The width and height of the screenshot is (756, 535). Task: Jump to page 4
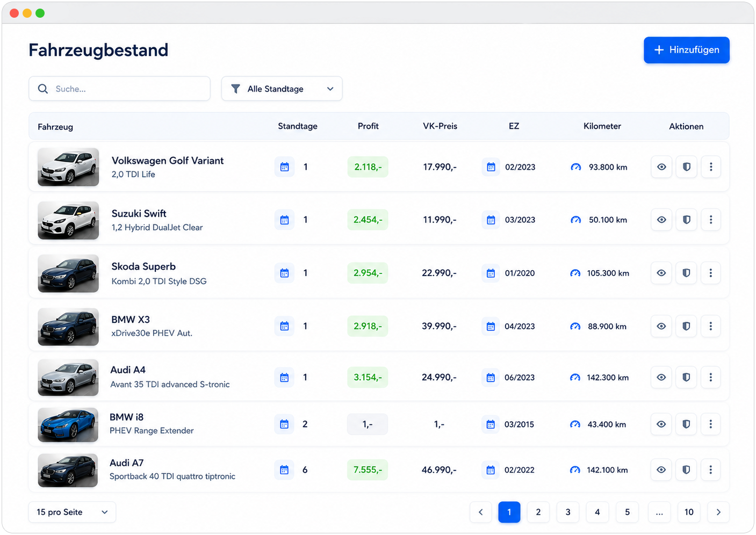click(x=597, y=512)
